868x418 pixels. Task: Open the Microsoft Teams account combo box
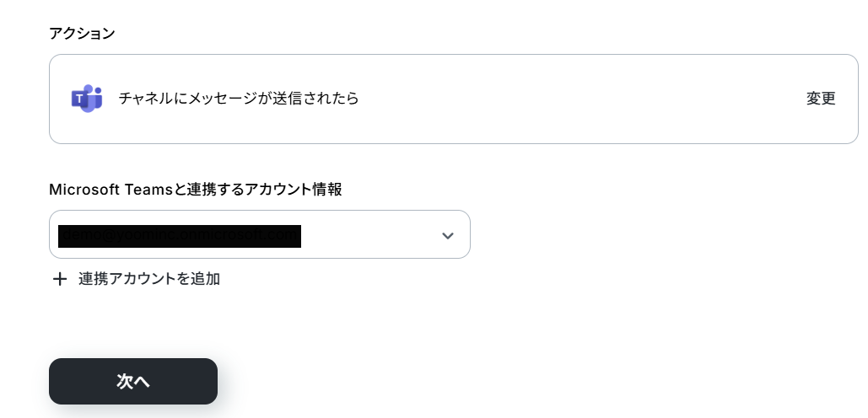tap(260, 234)
